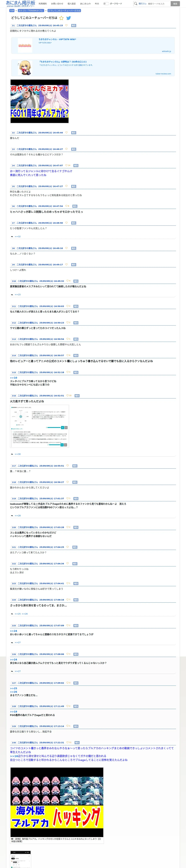Like post >>1 with the heart icon
The image size is (186, 868).
click(x=66, y=25)
